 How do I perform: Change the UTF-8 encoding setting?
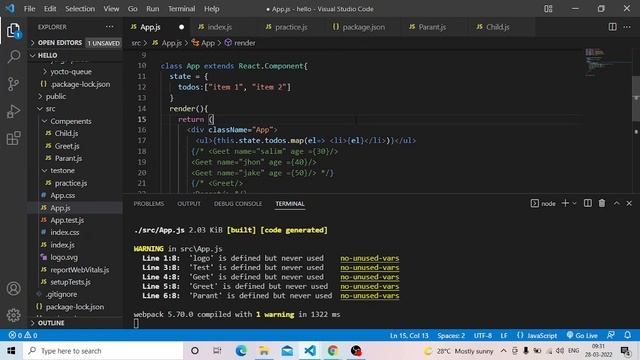pyautogui.click(x=482, y=335)
